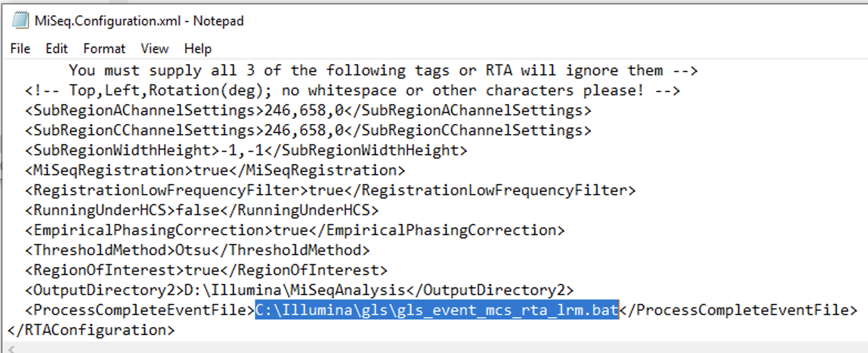Viewport: 868px width, 353px height.
Task: Click the MiSeq.Configuration.xml window title text
Action: 139,21
